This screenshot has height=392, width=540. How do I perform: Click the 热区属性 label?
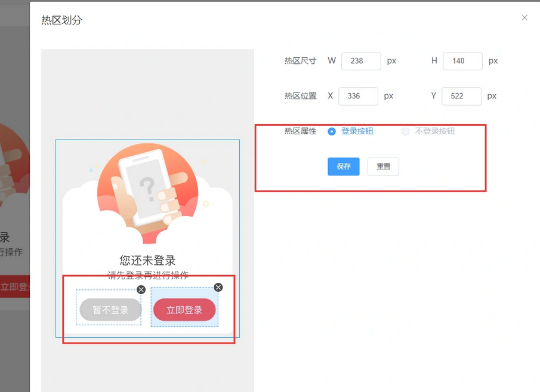tap(301, 131)
